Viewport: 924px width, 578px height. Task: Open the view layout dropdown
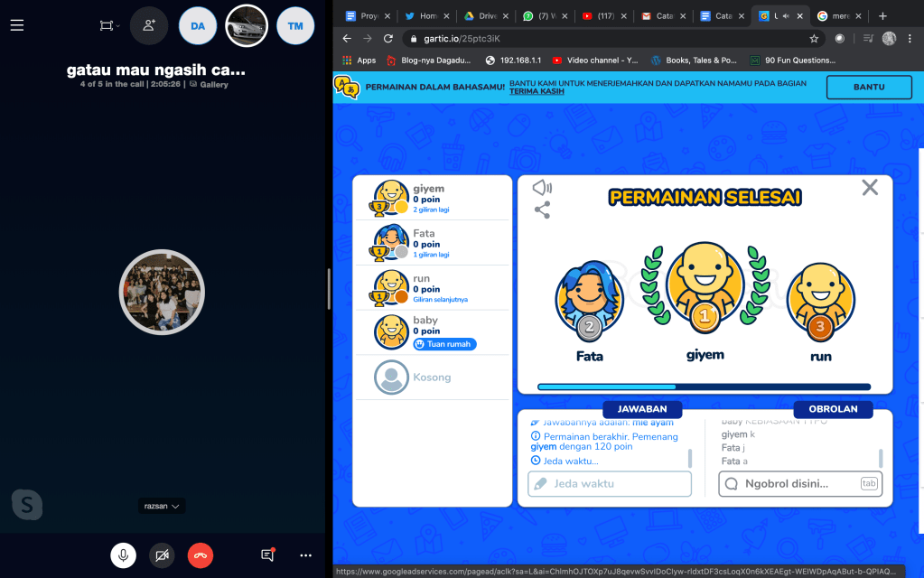pos(110,25)
